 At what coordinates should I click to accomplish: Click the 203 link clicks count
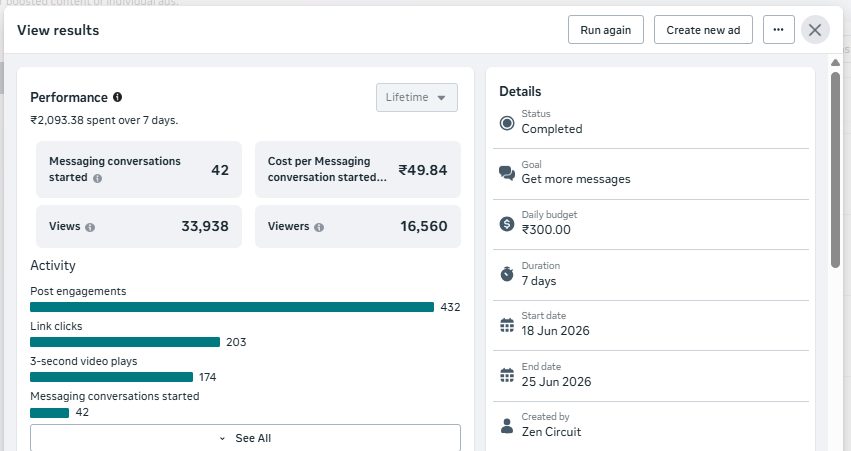[236, 342]
